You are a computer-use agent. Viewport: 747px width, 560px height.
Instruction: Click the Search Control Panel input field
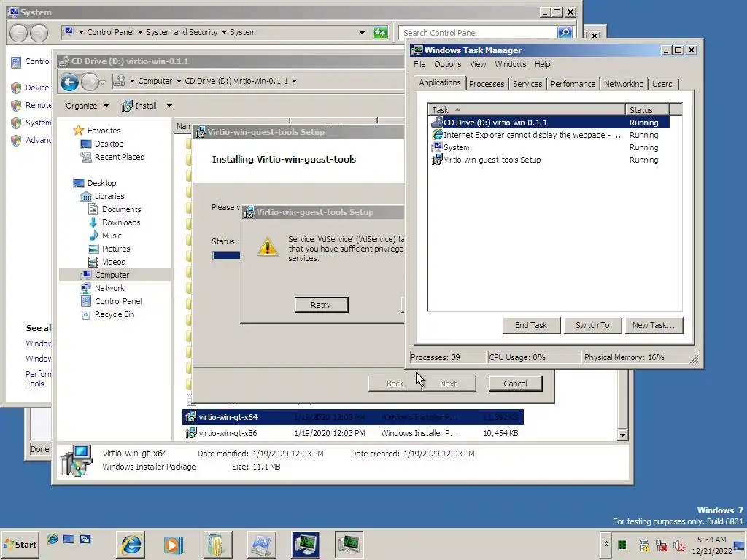[x=478, y=32]
